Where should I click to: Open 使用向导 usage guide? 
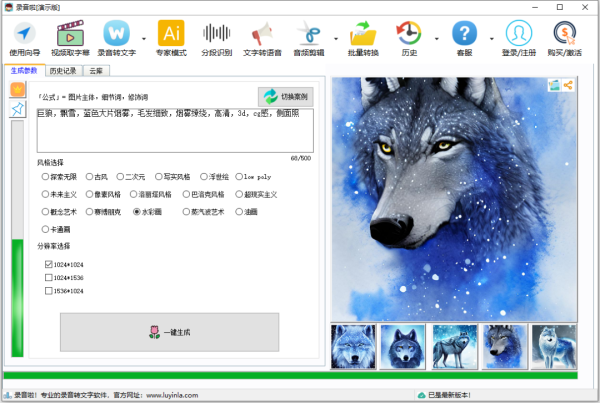[x=26, y=39]
